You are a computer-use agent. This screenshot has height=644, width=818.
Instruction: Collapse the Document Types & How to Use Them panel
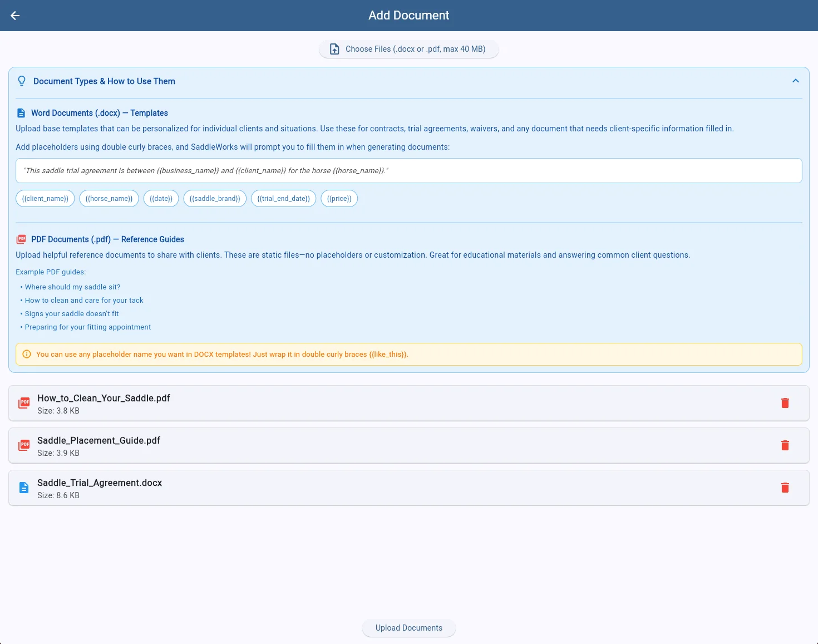796,81
